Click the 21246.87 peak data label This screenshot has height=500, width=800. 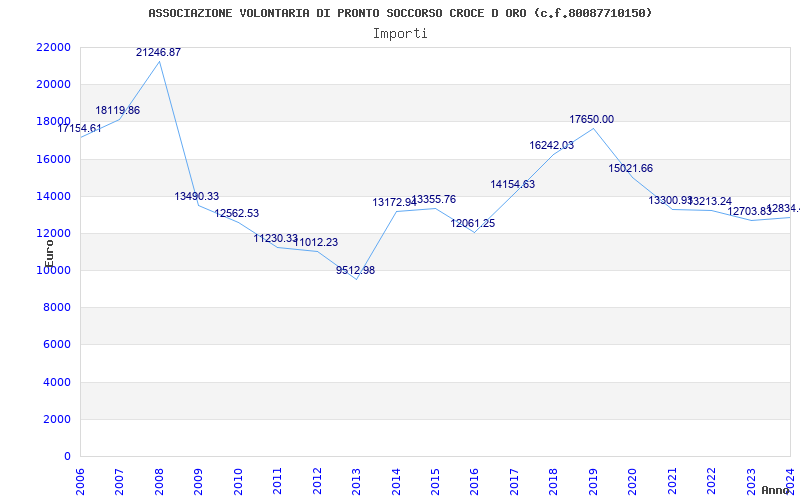[158, 53]
